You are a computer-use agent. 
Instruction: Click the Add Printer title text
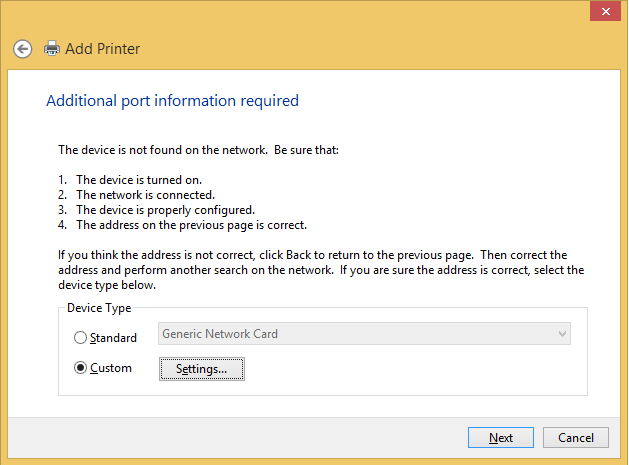pos(102,48)
